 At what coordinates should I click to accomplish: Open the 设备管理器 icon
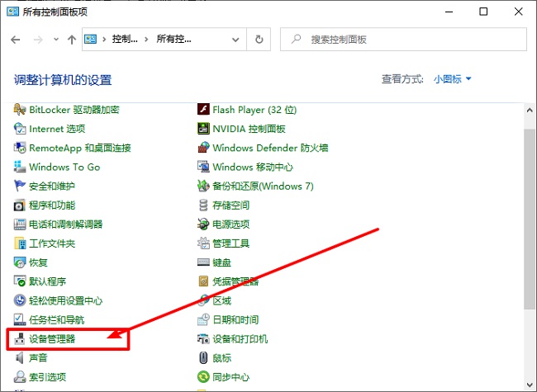coord(20,339)
